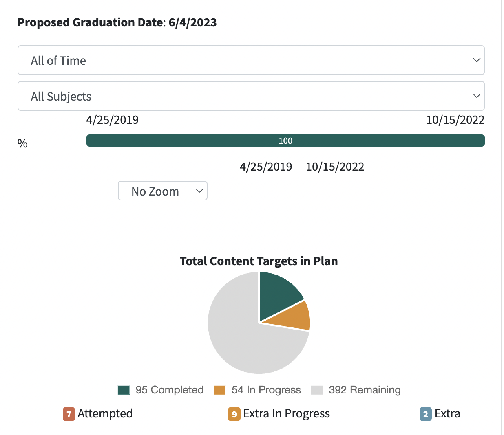
Task: Click the red 7 Attempted badge
Action: [69, 414]
